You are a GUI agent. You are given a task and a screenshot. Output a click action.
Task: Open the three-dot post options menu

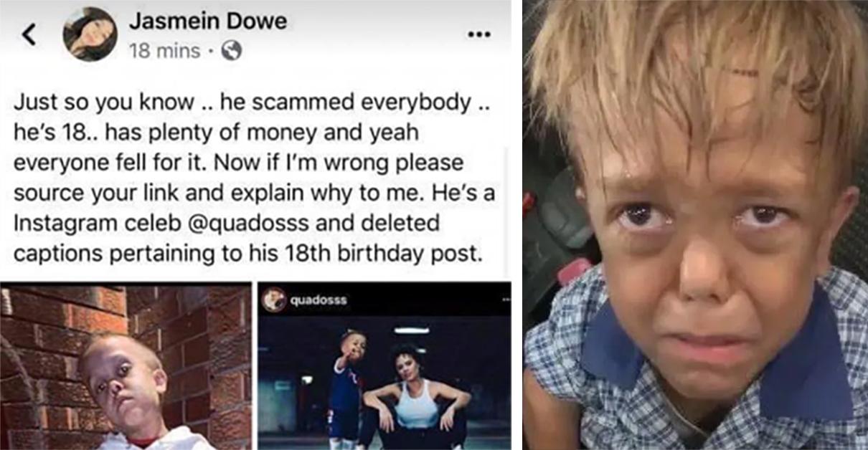pyautogui.click(x=478, y=34)
